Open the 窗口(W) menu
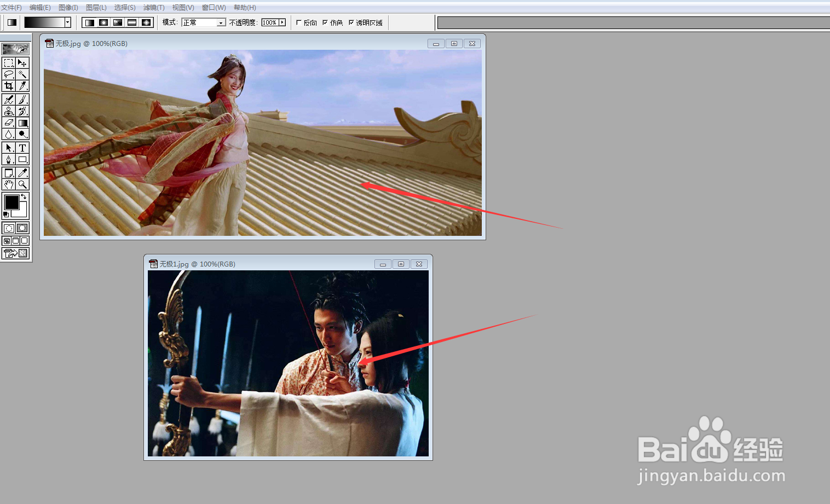830x504 pixels. [214, 8]
